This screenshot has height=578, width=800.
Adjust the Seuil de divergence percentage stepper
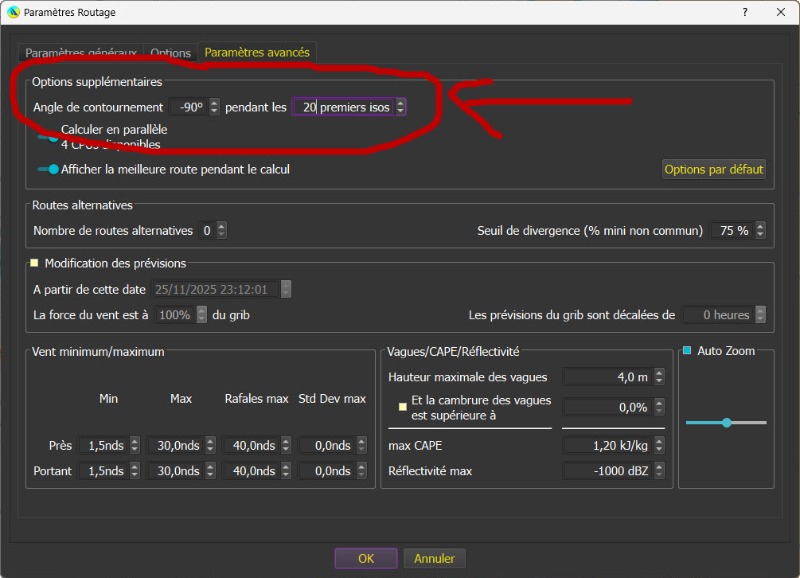pyautogui.click(x=758, y=230)
